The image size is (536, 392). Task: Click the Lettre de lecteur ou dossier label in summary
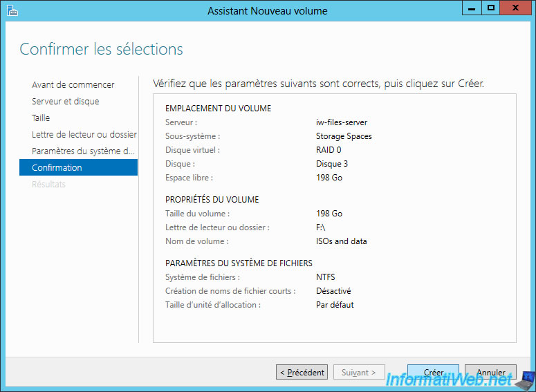coord(217,227)
